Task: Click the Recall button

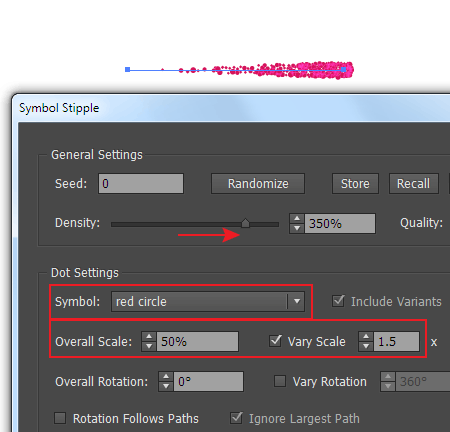Action: pyautogui.click(x=414, y=183)
